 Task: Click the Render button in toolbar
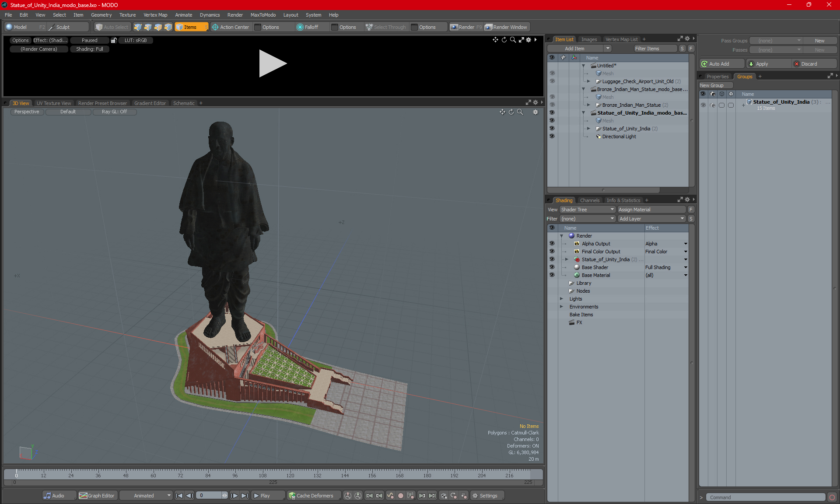(466, 27)
